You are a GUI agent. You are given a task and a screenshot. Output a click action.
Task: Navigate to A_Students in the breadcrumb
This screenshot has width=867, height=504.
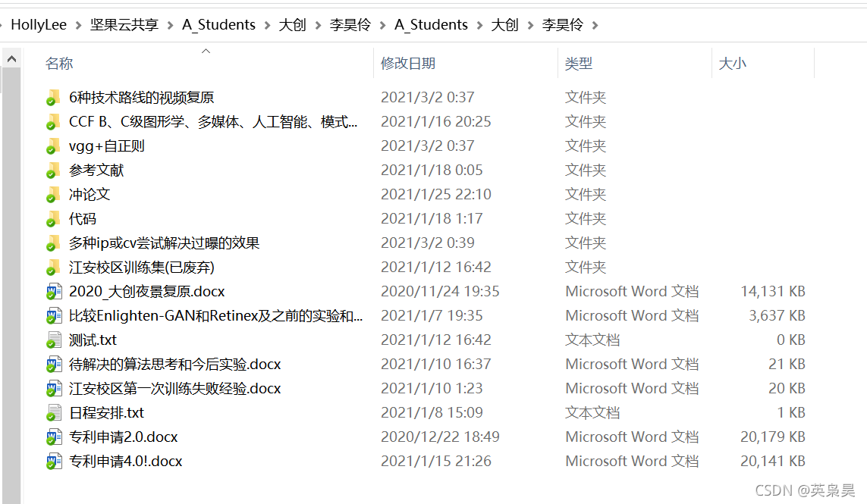point(218,24)
